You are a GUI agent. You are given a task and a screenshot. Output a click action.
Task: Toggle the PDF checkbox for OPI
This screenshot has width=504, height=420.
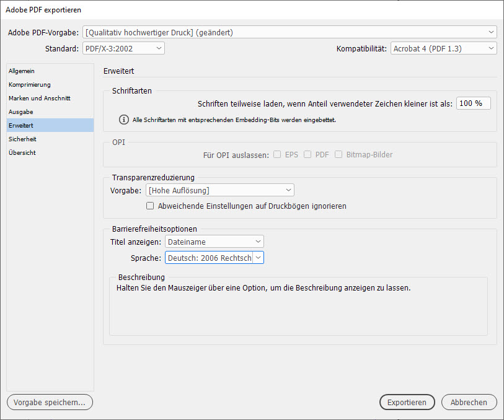[x=307, y=155]
